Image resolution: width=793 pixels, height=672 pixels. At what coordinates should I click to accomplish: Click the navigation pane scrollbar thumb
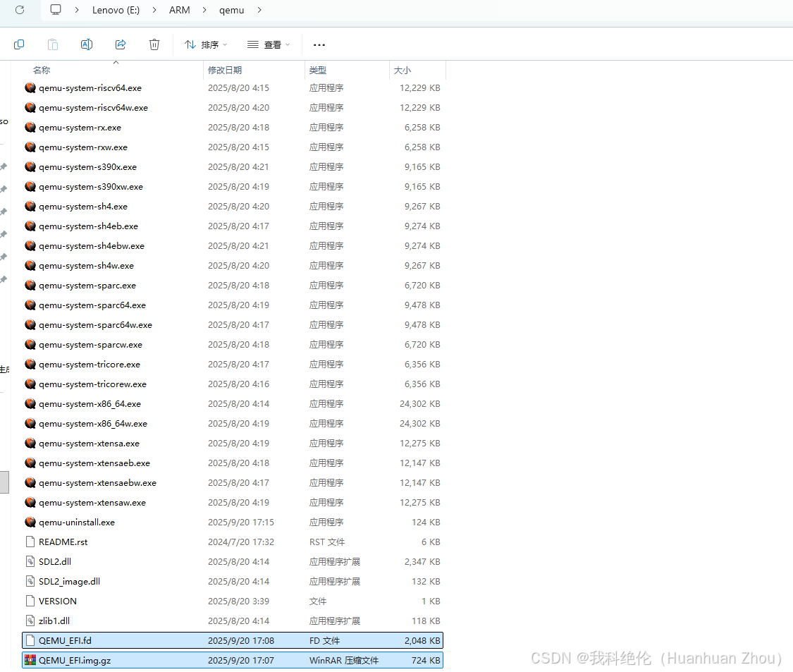pos(4,482)
